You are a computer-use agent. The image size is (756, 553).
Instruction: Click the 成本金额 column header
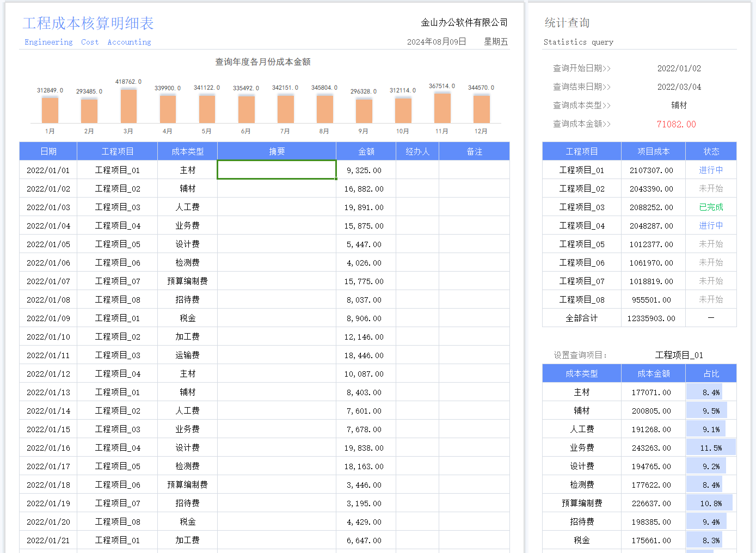653,373
